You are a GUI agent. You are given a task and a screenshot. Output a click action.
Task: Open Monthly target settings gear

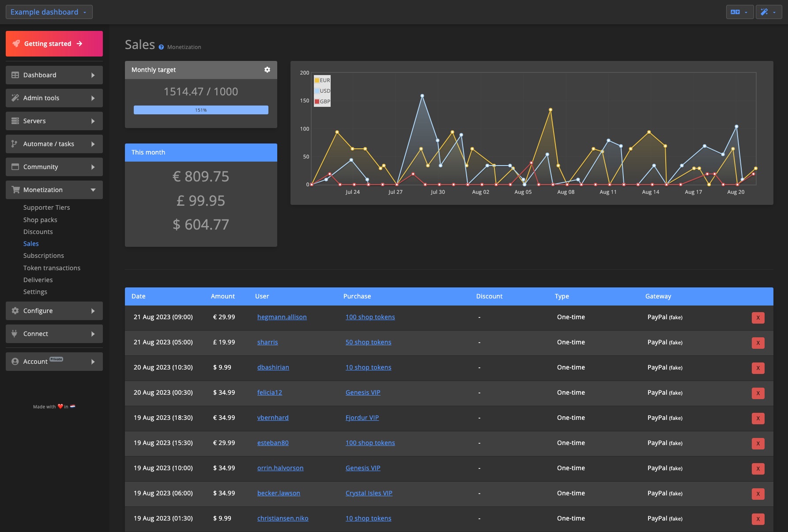pos(267,70)
